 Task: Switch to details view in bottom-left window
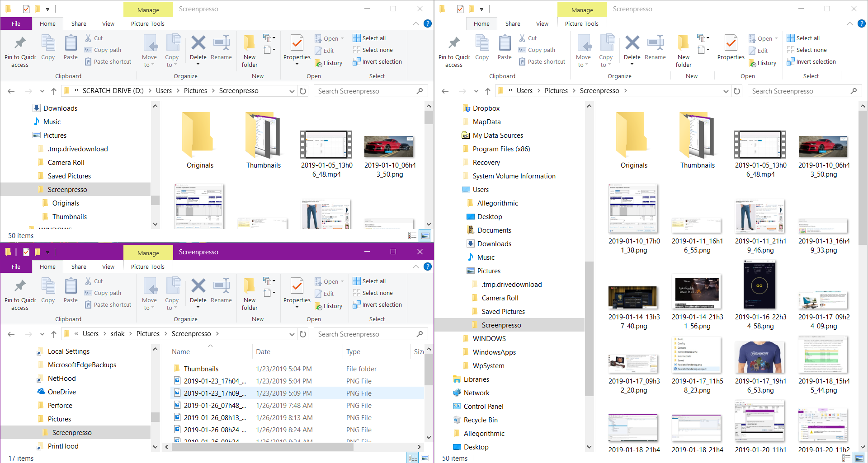413,458
